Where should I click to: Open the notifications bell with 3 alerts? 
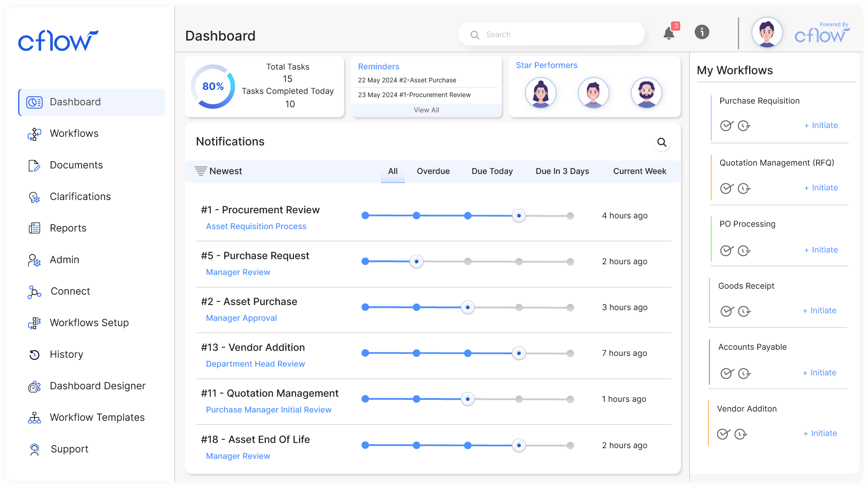pos(669,33)
